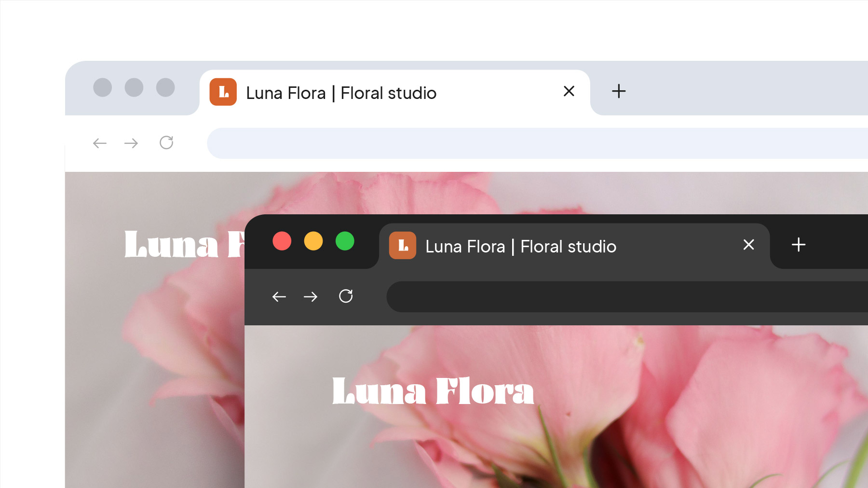Reload the page in light browser
The image size is (868, 488).
pos(166,142)
